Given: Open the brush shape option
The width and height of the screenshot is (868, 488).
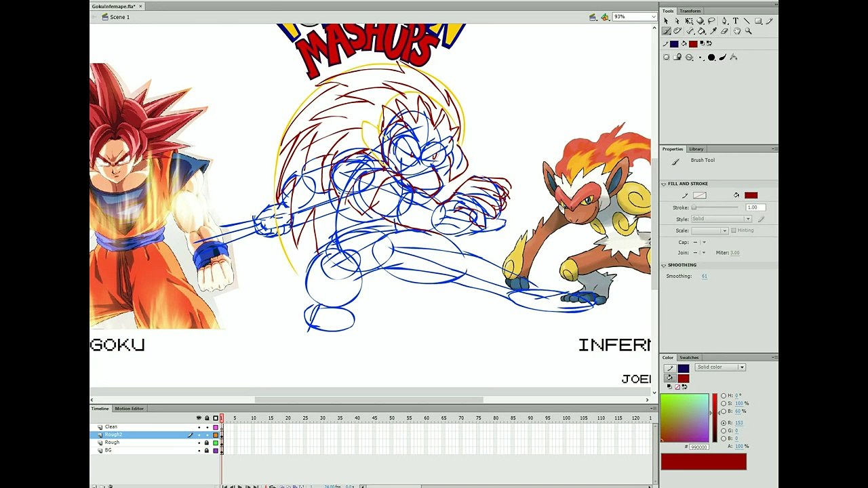Looking at the screenshot, I should click(x=711, y=57).
